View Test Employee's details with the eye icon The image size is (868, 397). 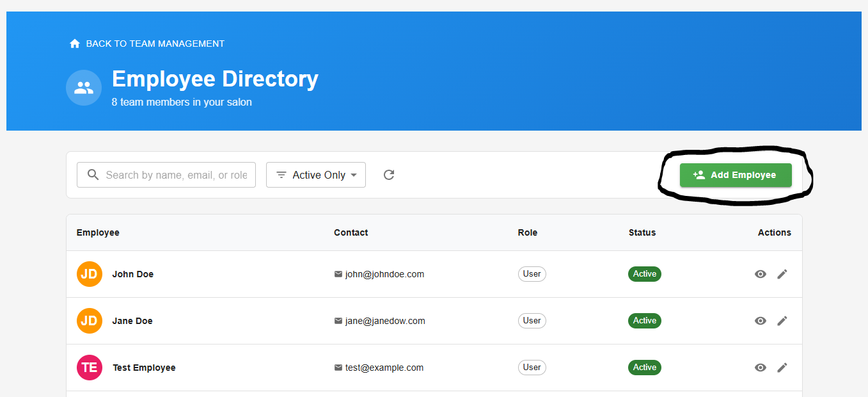point(761,368)
